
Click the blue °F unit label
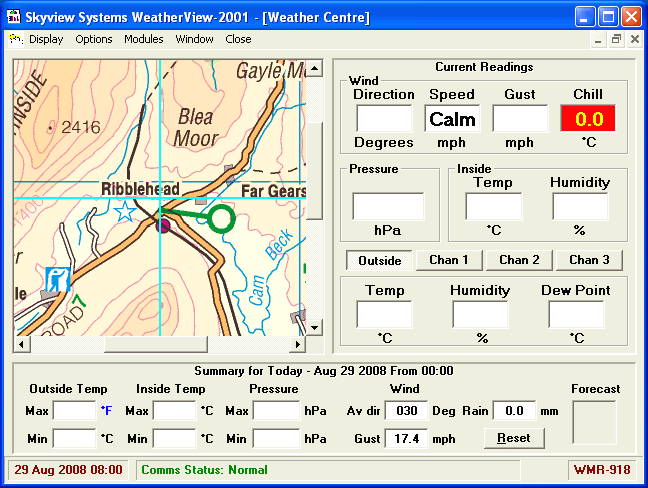pos(106,411)
